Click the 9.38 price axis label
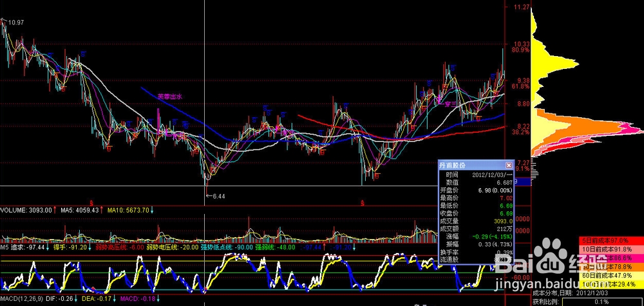 pos(522,81)
